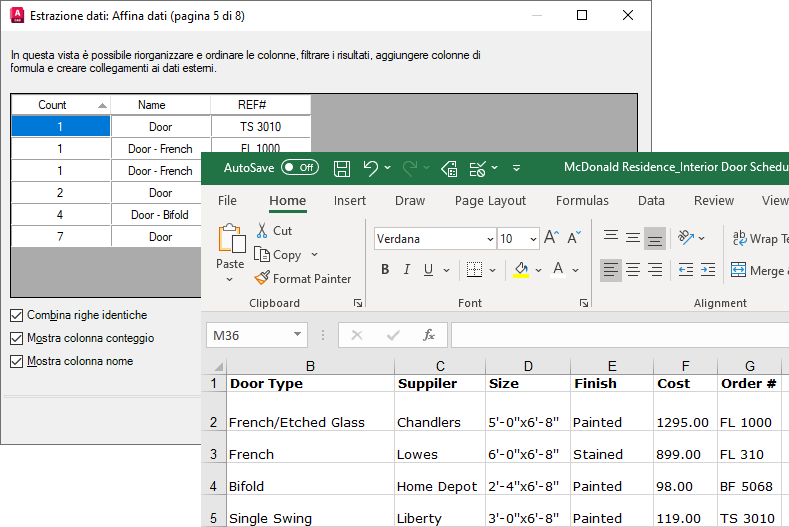Set Middle Align for cell text
The width and height of the screenshot is (789, 527).
coord(633,238)
